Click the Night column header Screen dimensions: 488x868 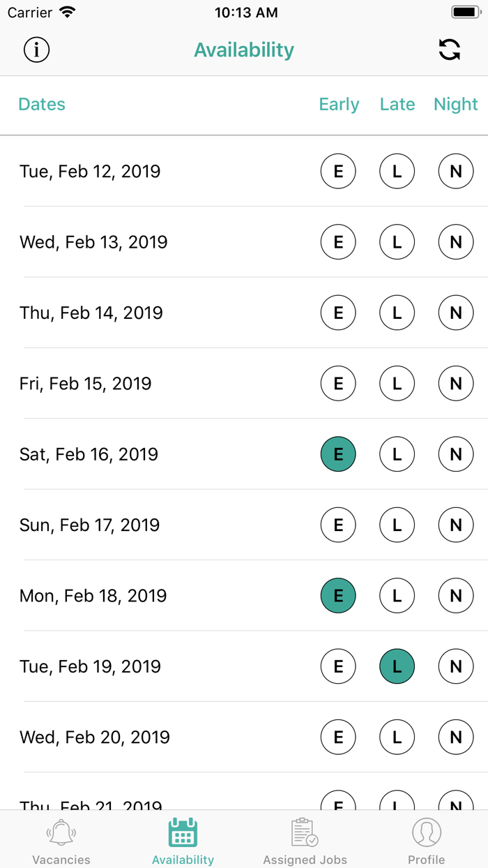456,105
